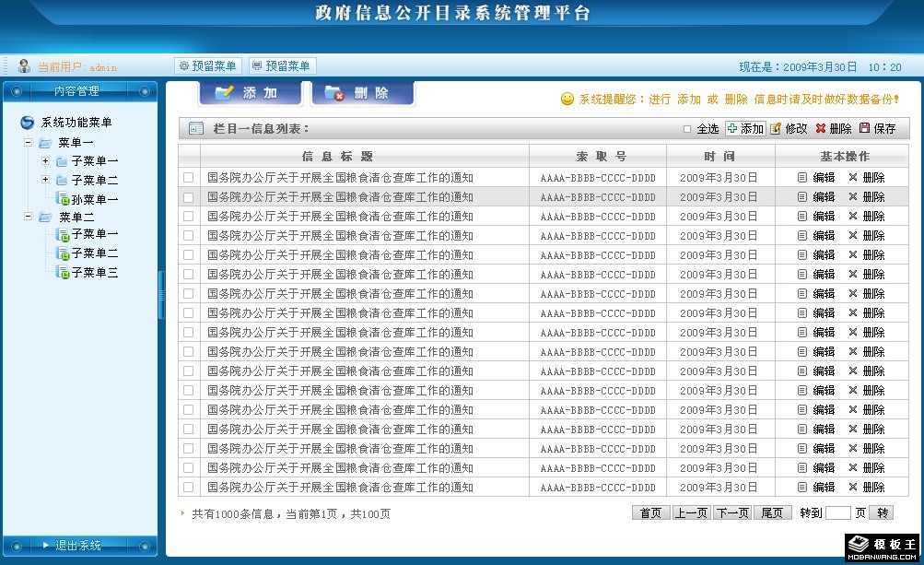
Task: Click the round button right of 内容管理
Action: 145,91
